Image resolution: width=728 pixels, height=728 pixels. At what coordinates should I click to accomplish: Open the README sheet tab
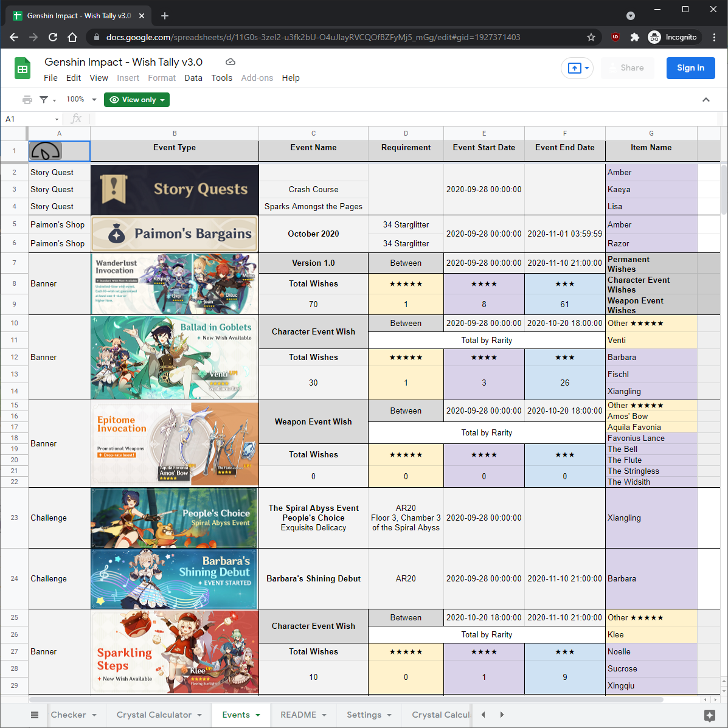[303, 715]
